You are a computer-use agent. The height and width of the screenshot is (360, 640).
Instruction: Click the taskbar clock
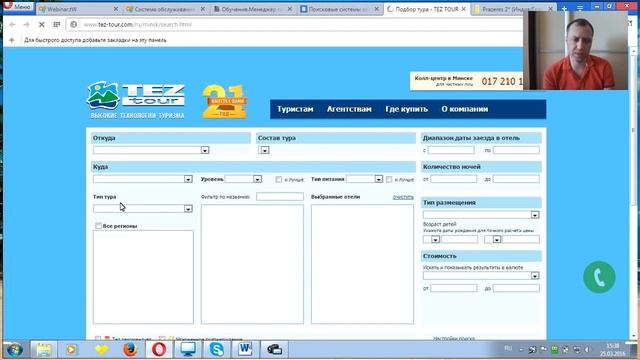click(613, 350)
